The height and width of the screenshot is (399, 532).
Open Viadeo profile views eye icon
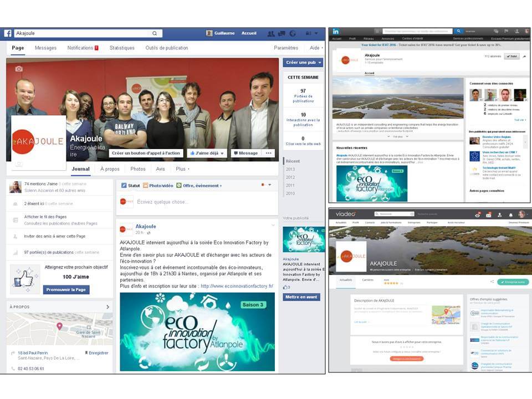click(477, 214)
